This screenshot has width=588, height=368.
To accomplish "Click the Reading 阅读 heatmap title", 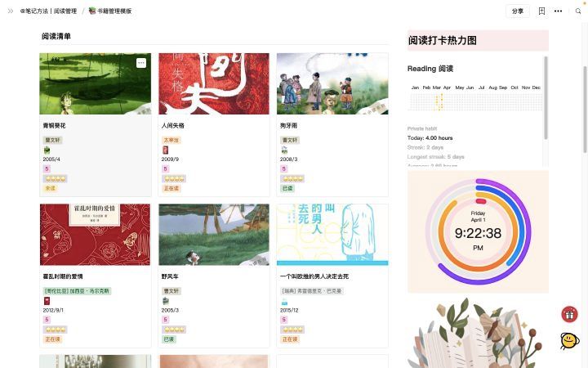I will coord(430,69).
